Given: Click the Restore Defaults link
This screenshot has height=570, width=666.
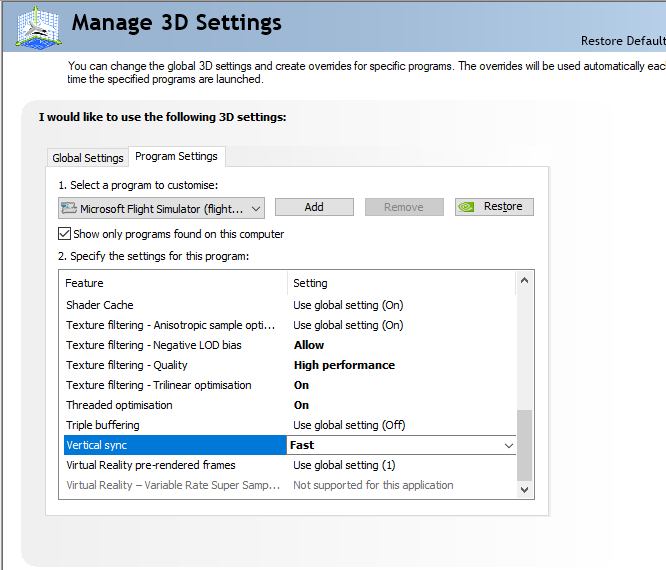Looking at the screenshot, I should pyautogui.click(x=623, y=41).
